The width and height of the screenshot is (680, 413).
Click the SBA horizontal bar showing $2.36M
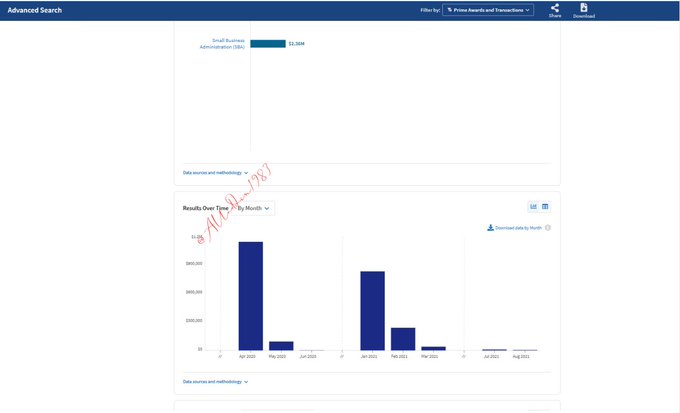[267, 44]
